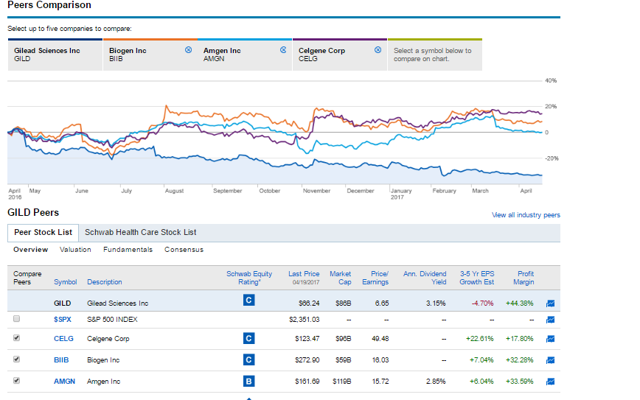Click Biogen's $272.90 last price
Image resolution: width=640 pixels, height=400 pixels.
click(307, 360)
